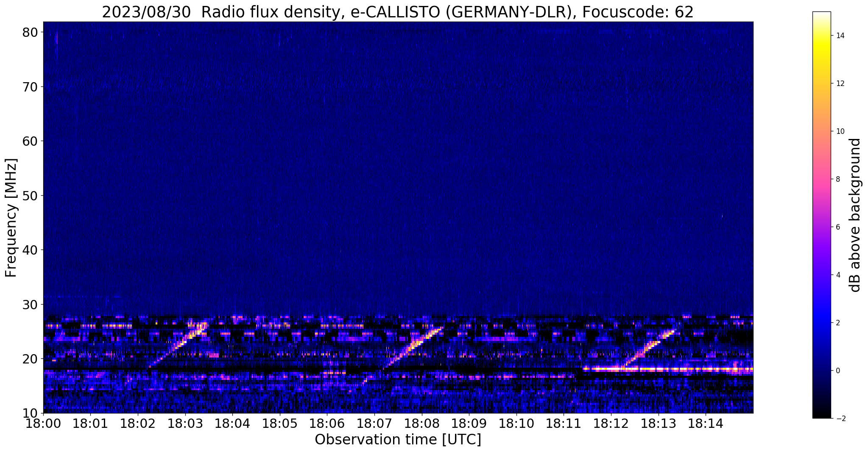The height and width of the screenshot is (452, 868).
Task: Click the 18:14 time tick label
Action: pyautogui.click(x=706, y=423)
